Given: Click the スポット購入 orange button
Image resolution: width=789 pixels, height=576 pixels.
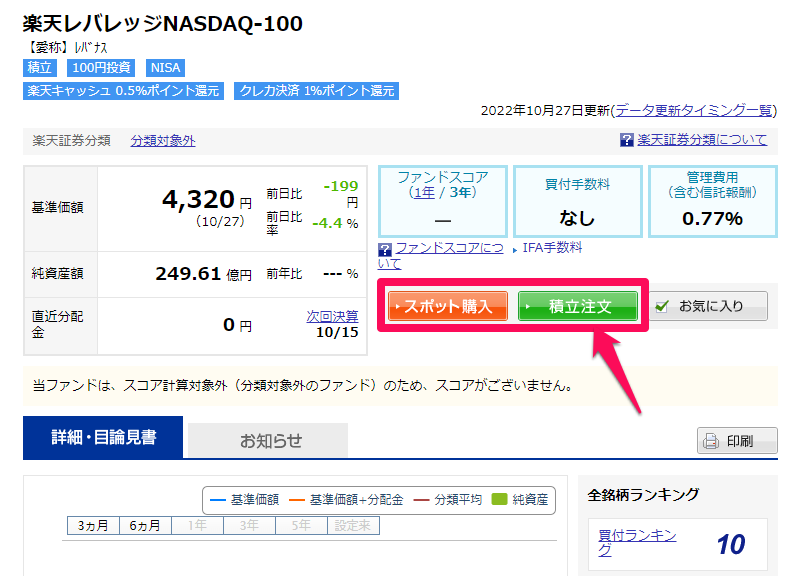Looking at the screenshot, I should (x=447, y=306).
